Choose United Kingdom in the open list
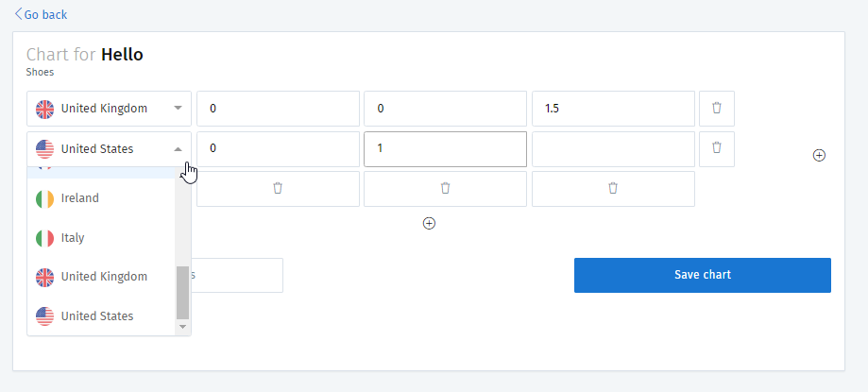This screenshot has width=868, height=392. [101, 277]
